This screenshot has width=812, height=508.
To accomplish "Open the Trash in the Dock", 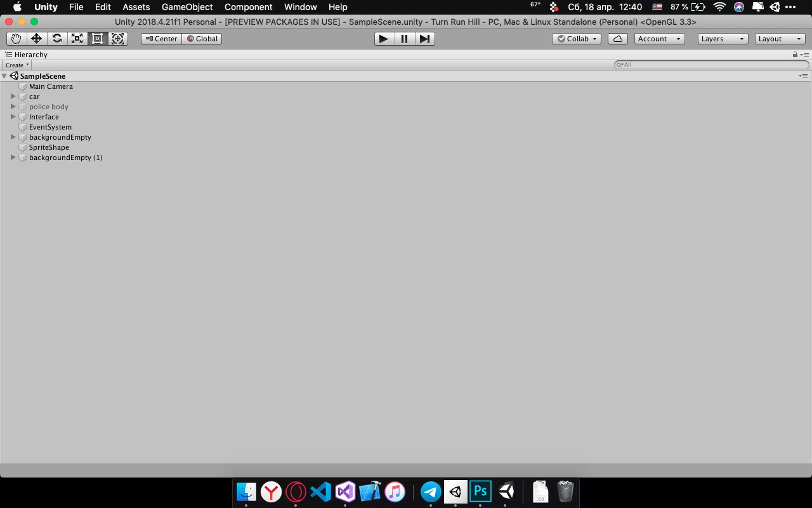I will (x=565, y=491).
